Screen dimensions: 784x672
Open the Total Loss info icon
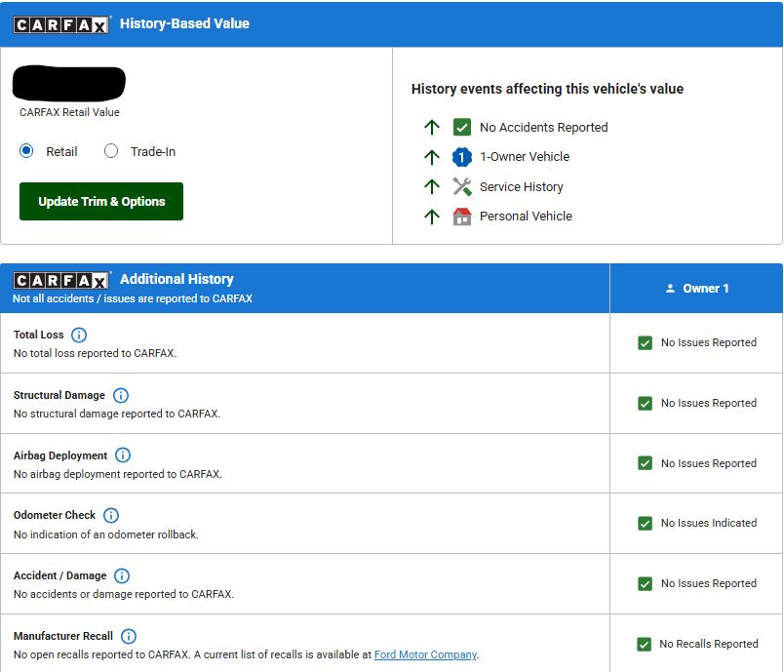(x=79, y=335)
